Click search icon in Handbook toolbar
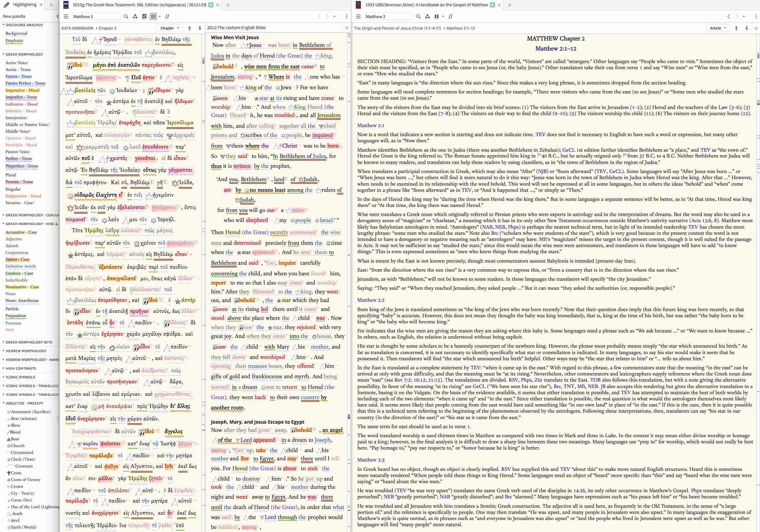 418,16
